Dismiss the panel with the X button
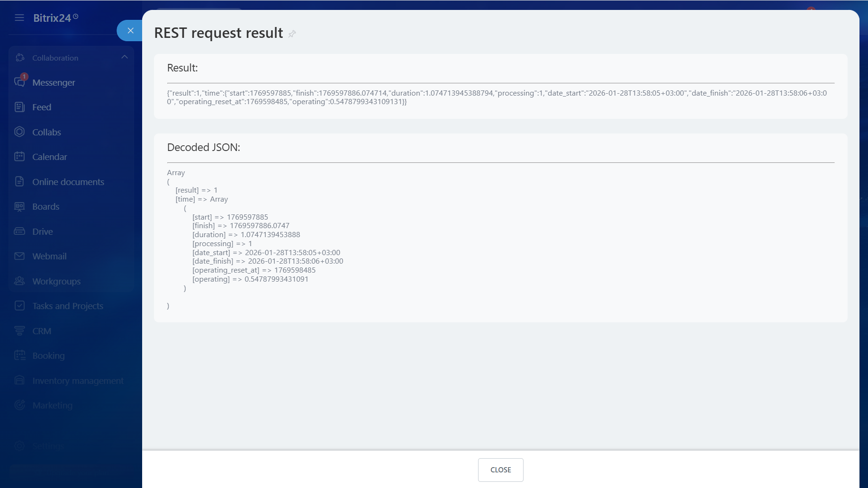 130,30
